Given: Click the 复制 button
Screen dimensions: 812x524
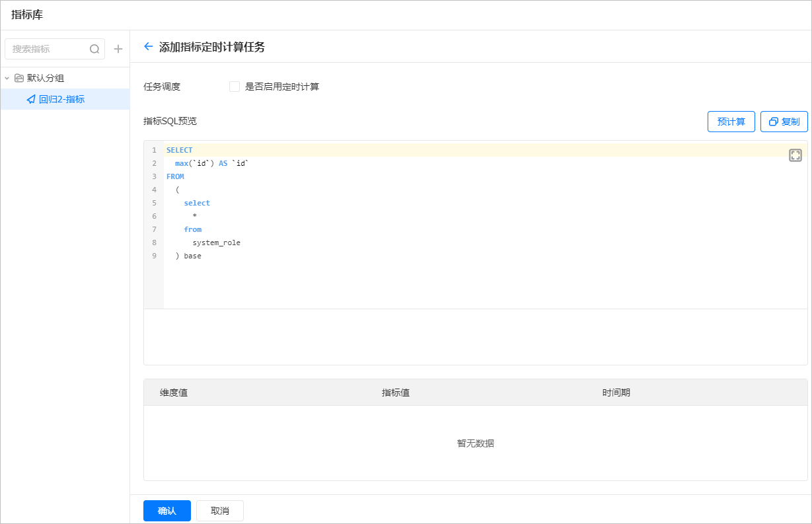Looking at the screenshot, I should point(784,121).
